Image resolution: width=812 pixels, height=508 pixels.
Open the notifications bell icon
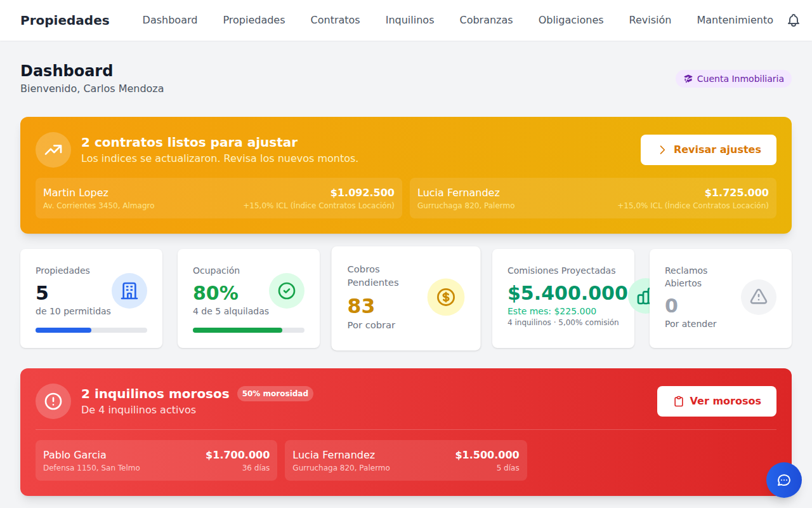point(793,20)
